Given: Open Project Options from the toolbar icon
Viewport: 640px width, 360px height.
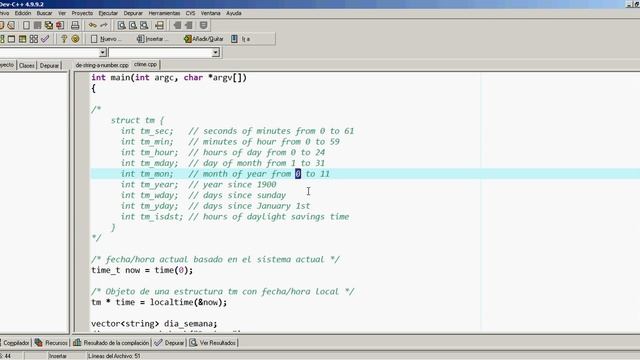Looking at the screenshot, I should (x=203, y=25).
